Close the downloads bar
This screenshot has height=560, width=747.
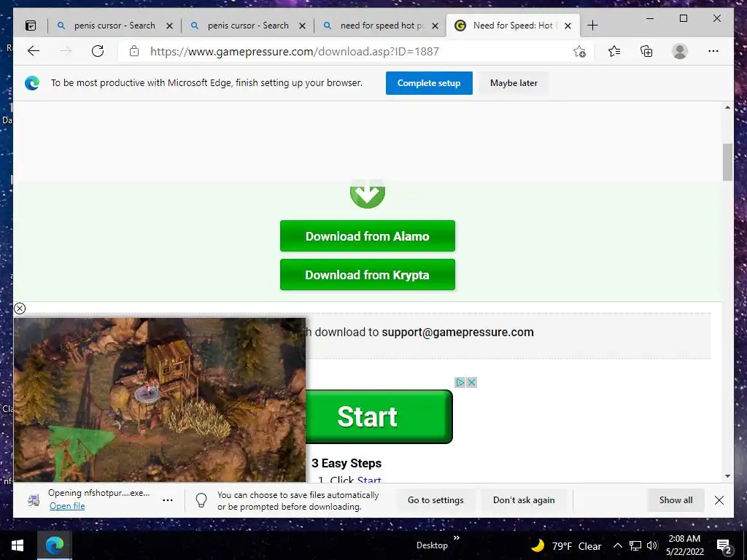click(719, 500)
